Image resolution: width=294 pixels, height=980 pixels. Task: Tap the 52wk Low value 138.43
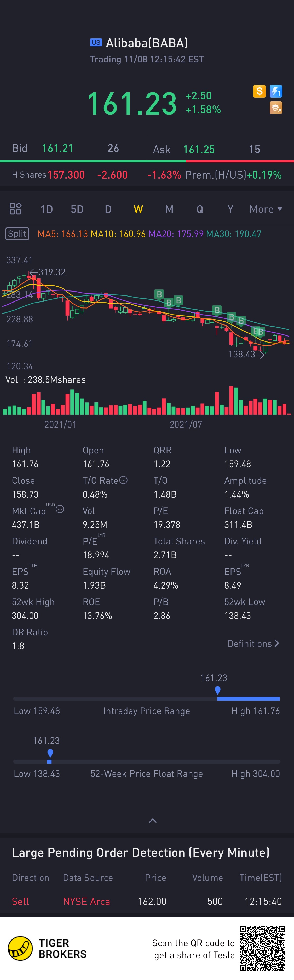[238, 616]
